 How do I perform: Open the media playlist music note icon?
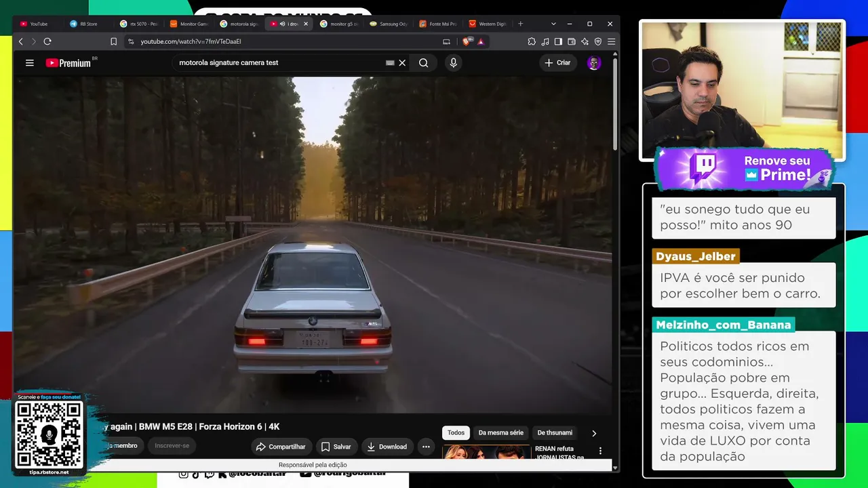click(x=545, y=41)
